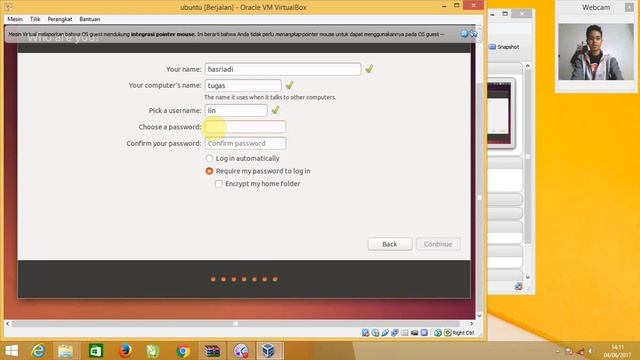Open the Tilik menu

(x=35, y=19)
